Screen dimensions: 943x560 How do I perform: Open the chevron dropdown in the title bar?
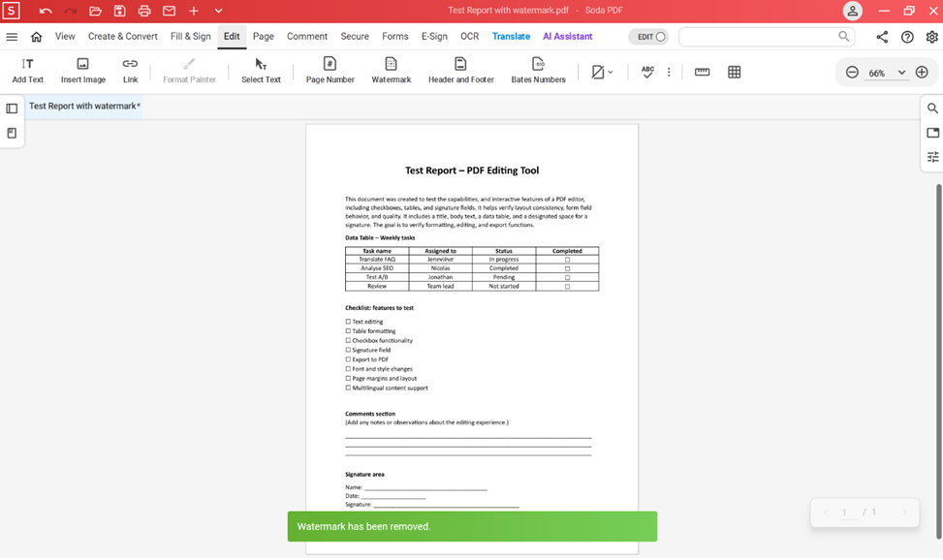pyautogui.click(x=216, y=11)
